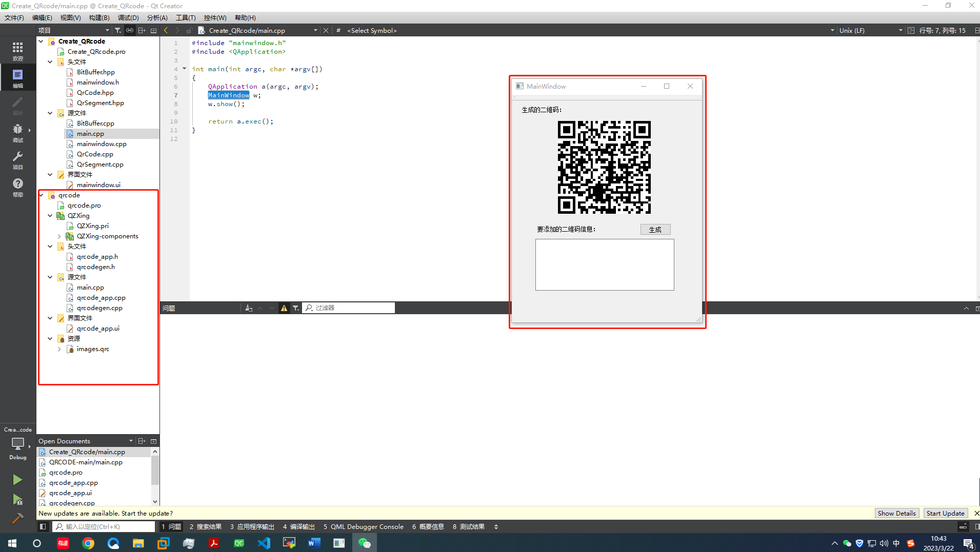The height and width of the screenshot is (552, 980).
Task: Collapse the Create_QRcode project node
Action: [x=41, y=41]
